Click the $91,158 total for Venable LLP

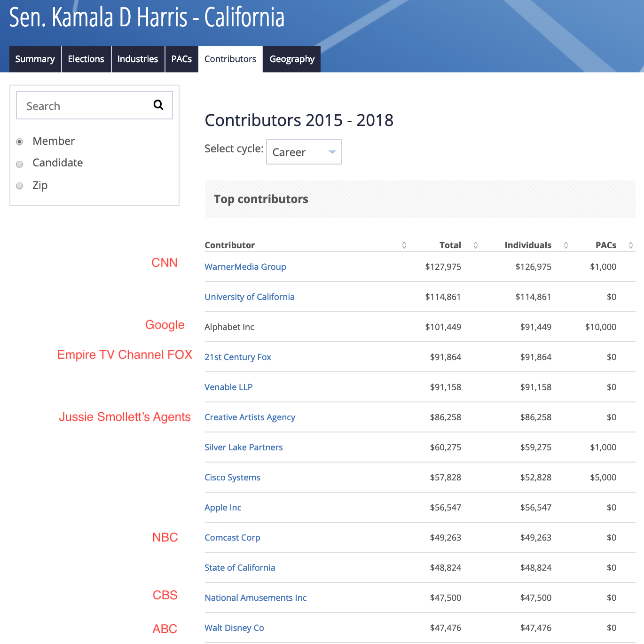point(446,387)
